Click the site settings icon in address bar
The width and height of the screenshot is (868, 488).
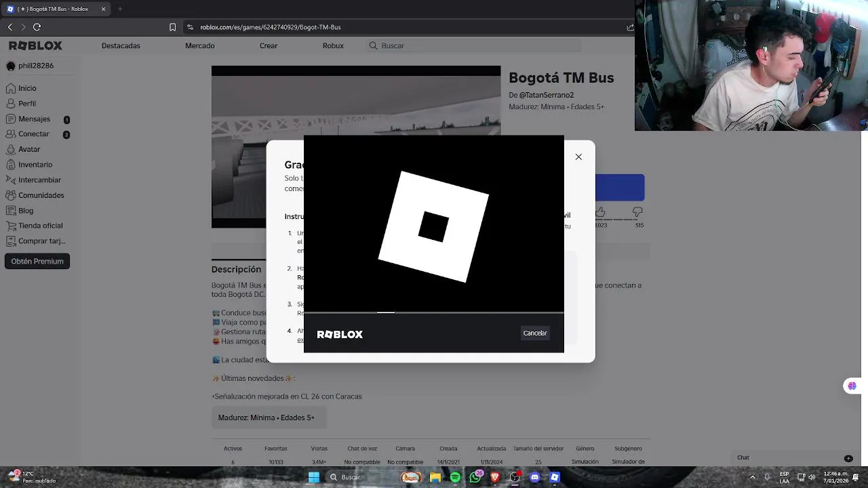191,27
